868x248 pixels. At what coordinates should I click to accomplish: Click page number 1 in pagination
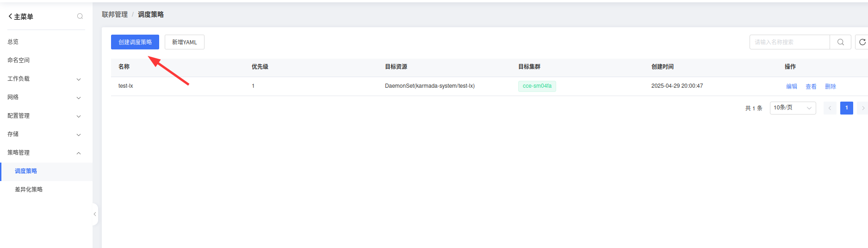[847, 108]
